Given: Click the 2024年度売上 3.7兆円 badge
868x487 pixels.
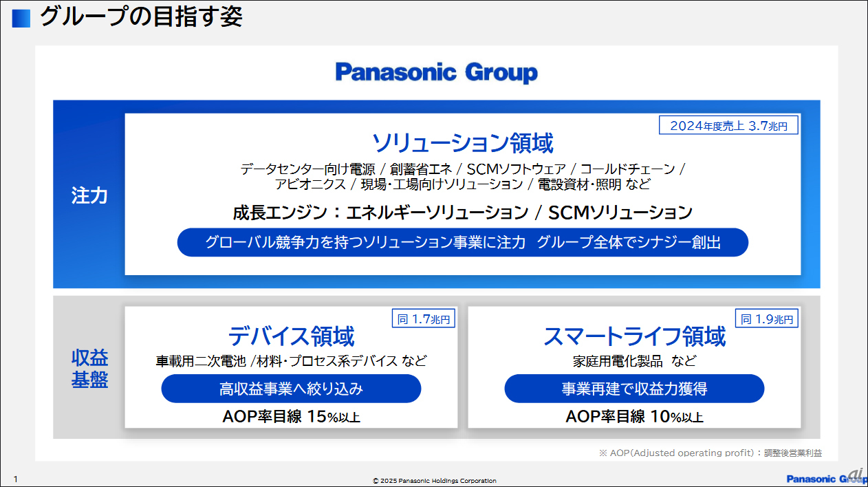Looking at the screenshot, I should click(729, 125).
